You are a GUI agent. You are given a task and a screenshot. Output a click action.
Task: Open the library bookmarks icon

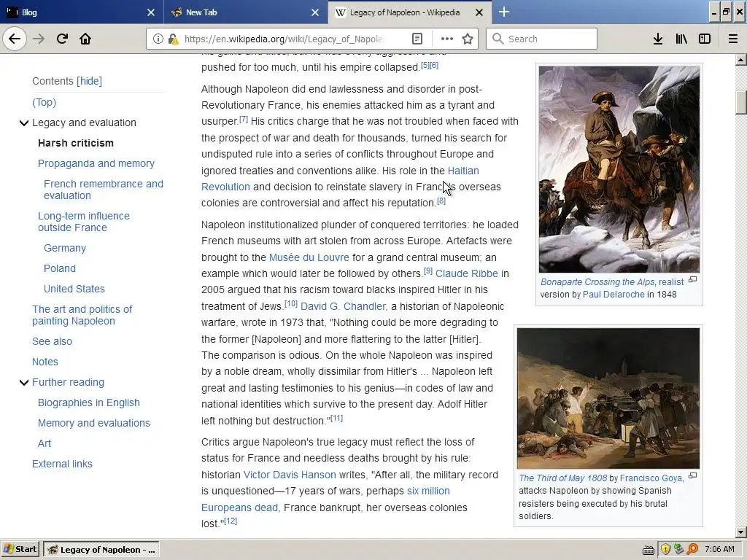point(681,39)
